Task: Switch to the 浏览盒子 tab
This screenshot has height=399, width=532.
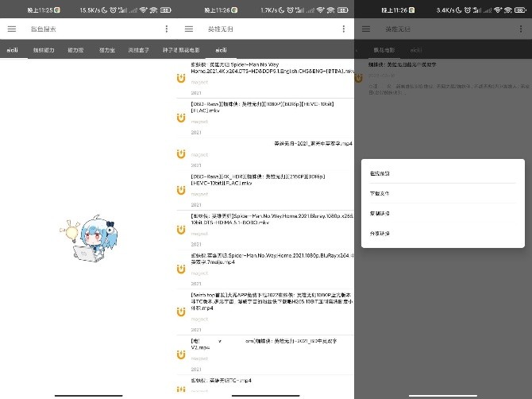Action: tap(138, 50)
